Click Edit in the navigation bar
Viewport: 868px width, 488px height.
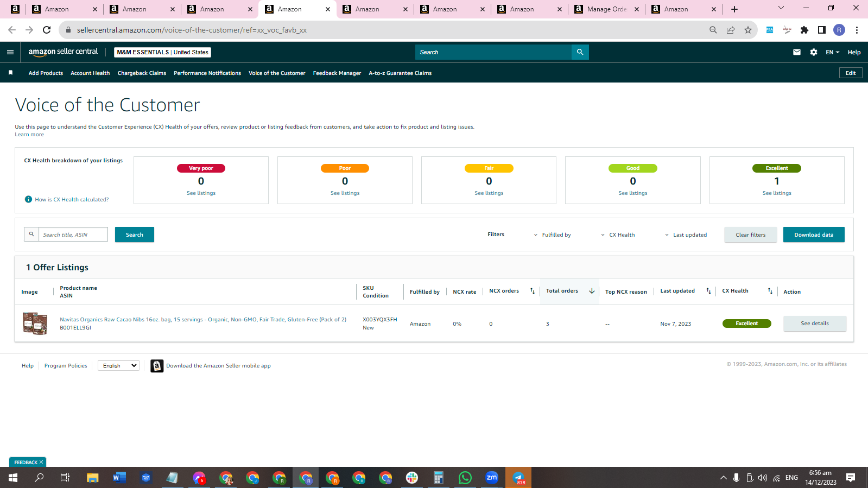(x=851, y=73)
